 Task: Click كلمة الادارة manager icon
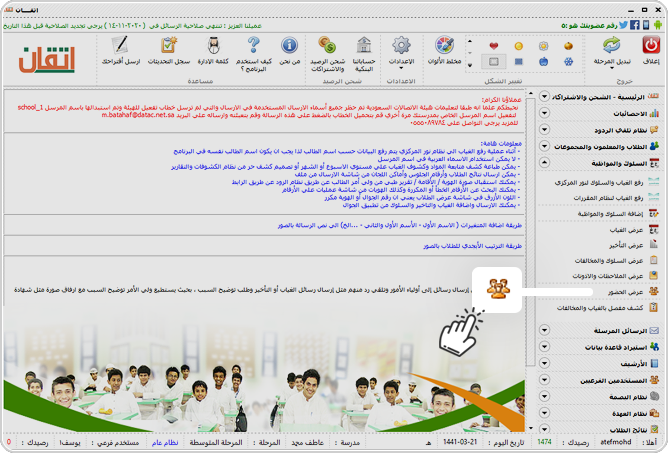click(x=213, y=45)
